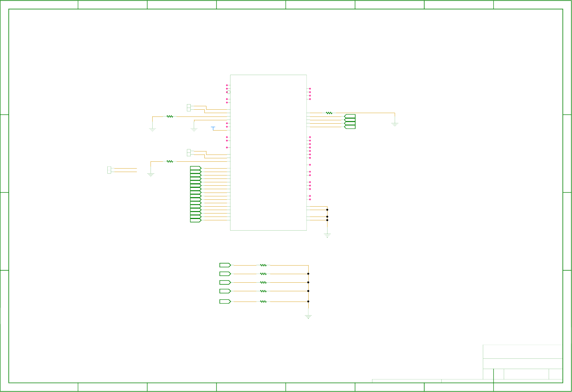The image size is (572, 392).
Task: Select the large IC component body
Action: (268, 152)
